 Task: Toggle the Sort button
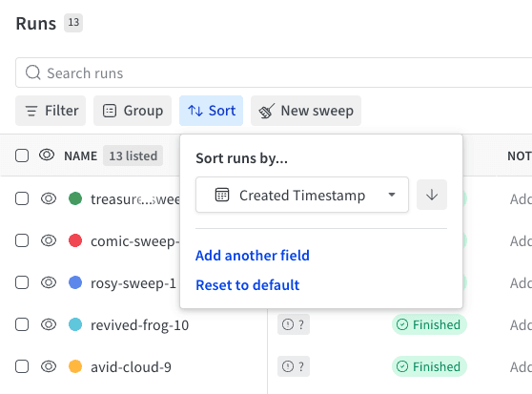coord(211,111)
